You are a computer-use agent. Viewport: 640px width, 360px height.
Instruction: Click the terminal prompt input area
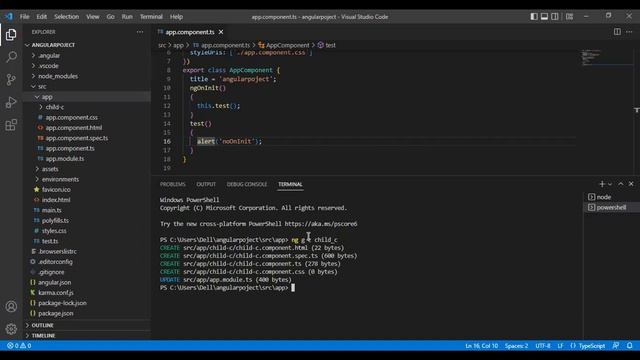tap(293, 288)
